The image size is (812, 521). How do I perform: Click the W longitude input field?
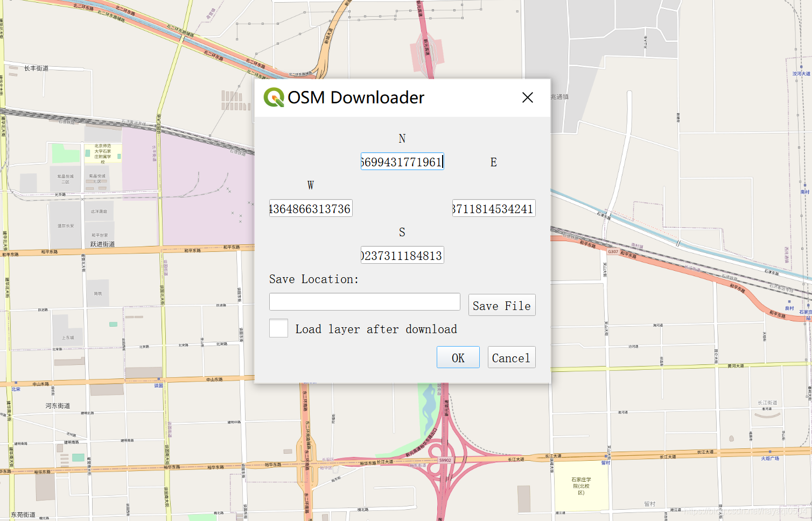click(311, 208)
